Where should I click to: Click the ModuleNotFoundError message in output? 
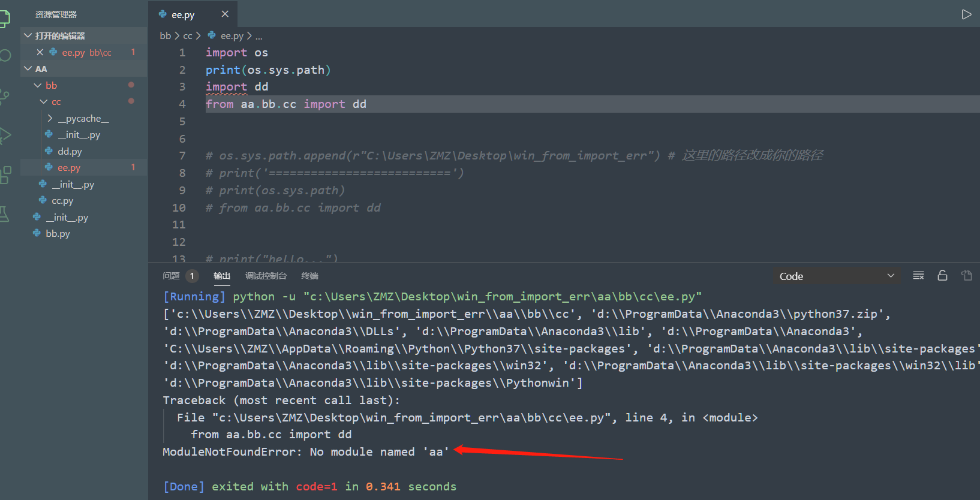(306, 452)
